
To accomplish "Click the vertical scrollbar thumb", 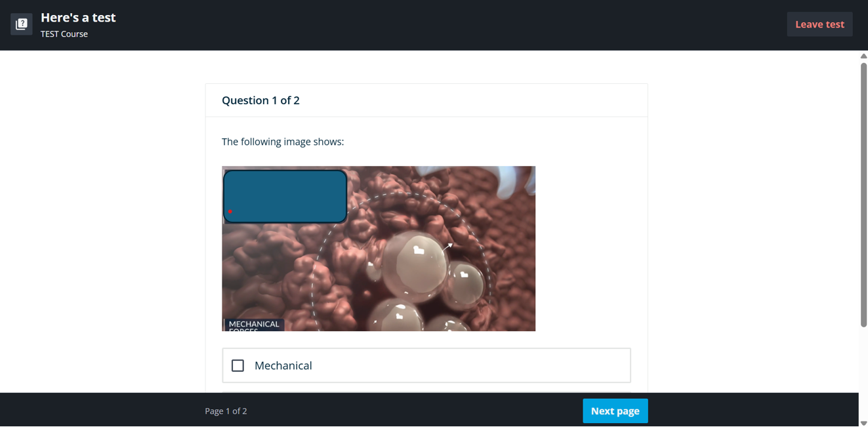I will [x=863, y=194].
